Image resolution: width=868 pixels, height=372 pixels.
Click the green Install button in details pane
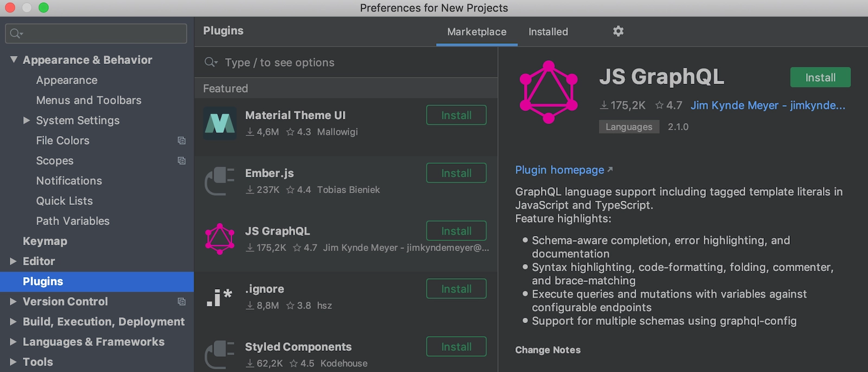pos(820,78)
